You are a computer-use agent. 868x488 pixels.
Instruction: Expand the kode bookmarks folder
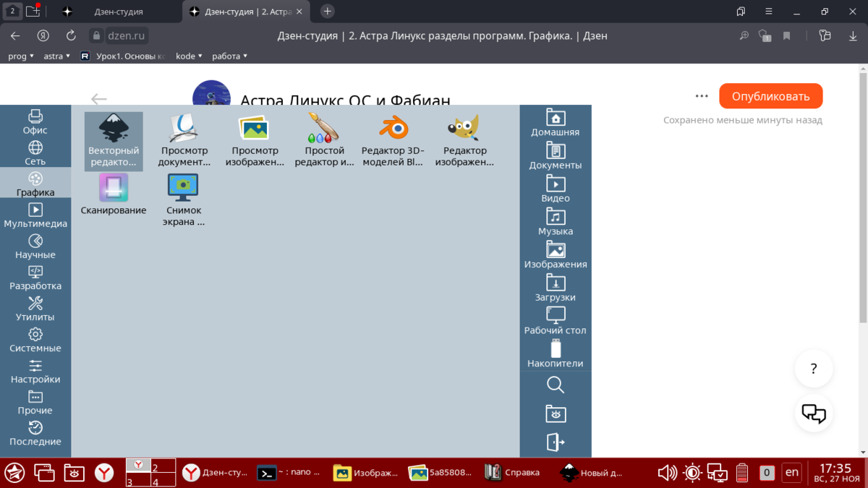(190, 56)
